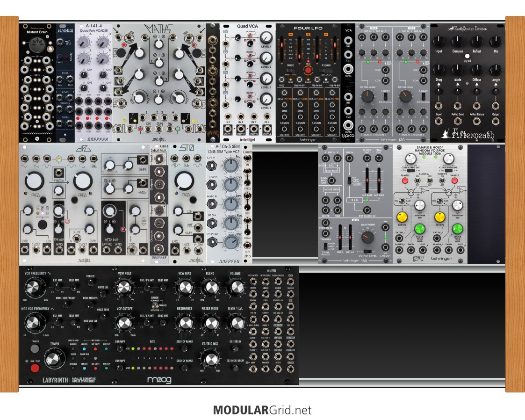The image size is (525, 420).
Task: Click the Pico VCA IN1 jack
Action: coord(348,41)
